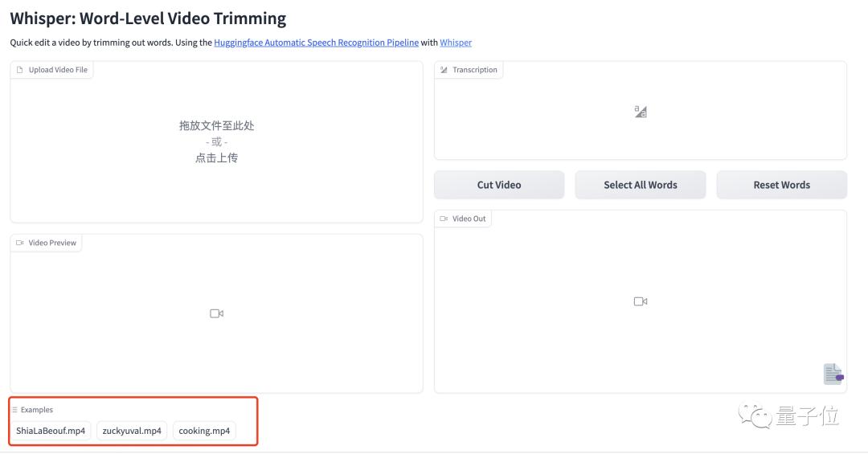The width and height of the screenshot is (868, 454).
Task: Click the Examples header label
Action: 36,410
